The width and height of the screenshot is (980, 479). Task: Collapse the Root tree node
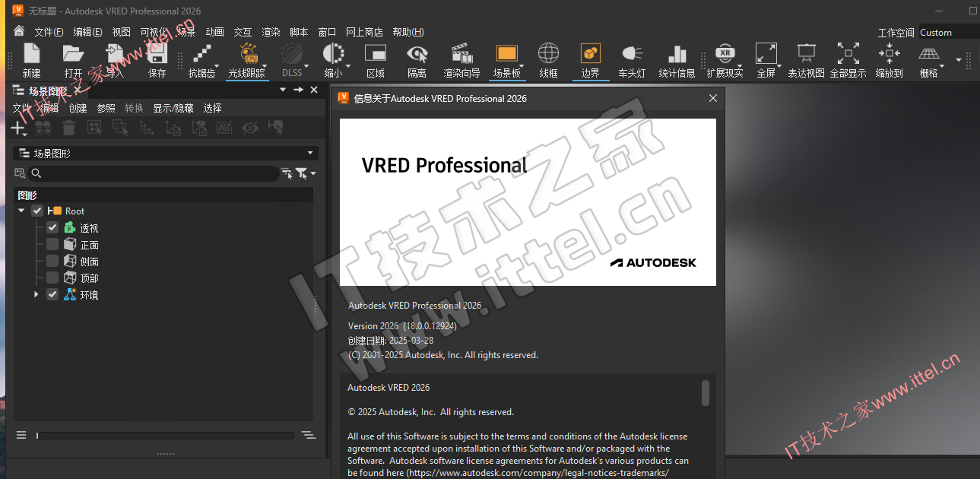pyautogui.click(x=21, y=211)
